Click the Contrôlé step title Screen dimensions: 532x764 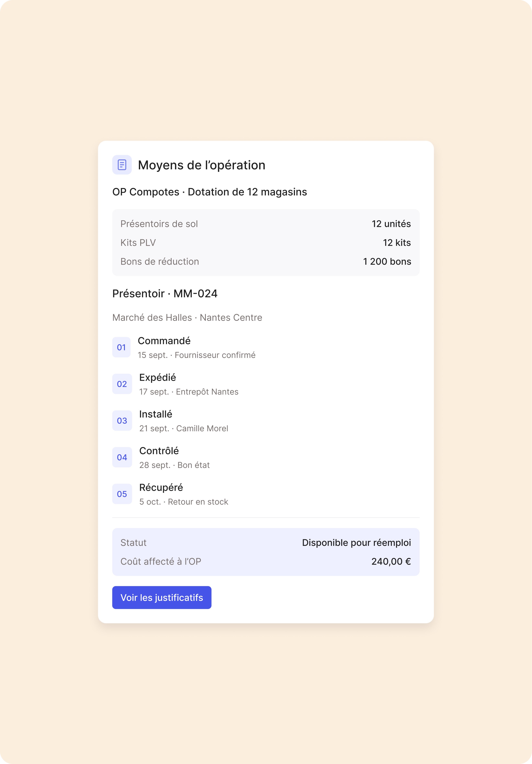159,450
